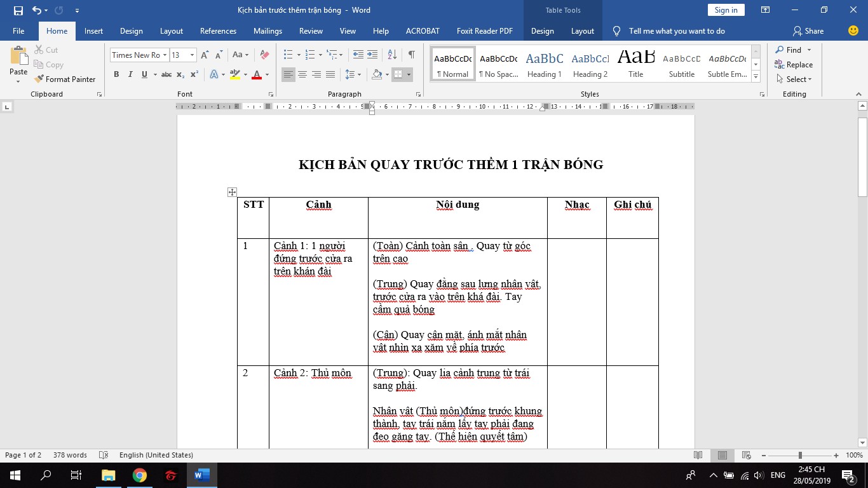Click the table move handle icon
The image size is (868, 488).
point(232,192)
